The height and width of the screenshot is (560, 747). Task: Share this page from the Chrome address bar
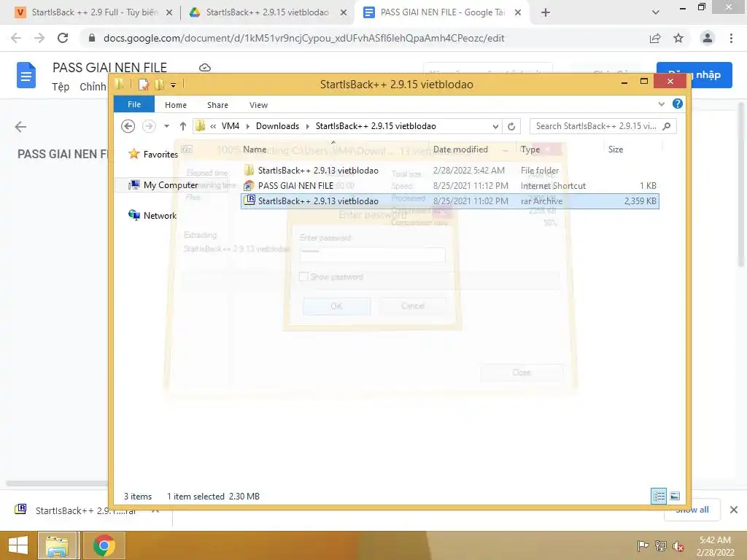click(655, 38)
